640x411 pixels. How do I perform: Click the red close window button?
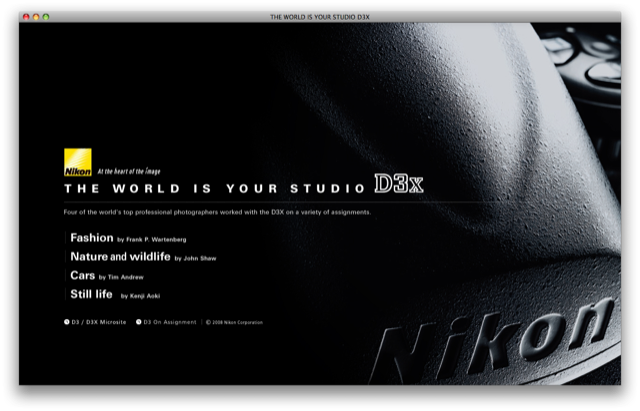[x=26, y=17]
